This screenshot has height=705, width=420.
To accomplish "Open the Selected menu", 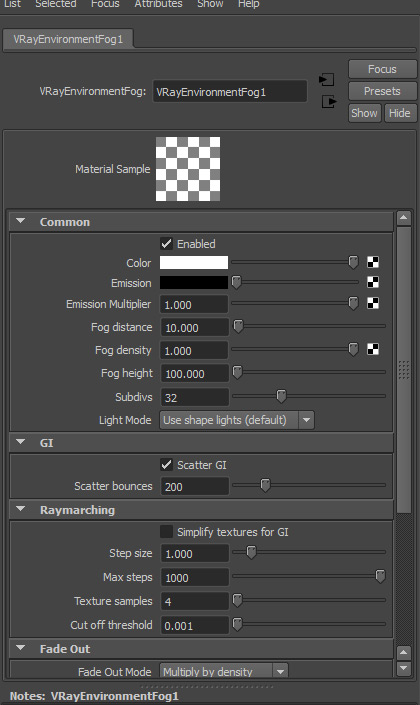I will pyautogui.click(x=56, y=4).
